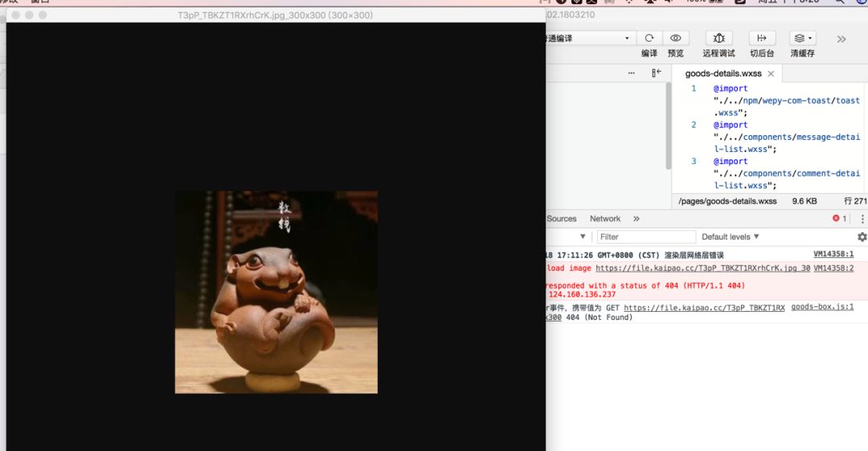This screenshot has height=451, width=868.
Task: Open the VM14358:2 source link
Action: [x=833, y=268]
